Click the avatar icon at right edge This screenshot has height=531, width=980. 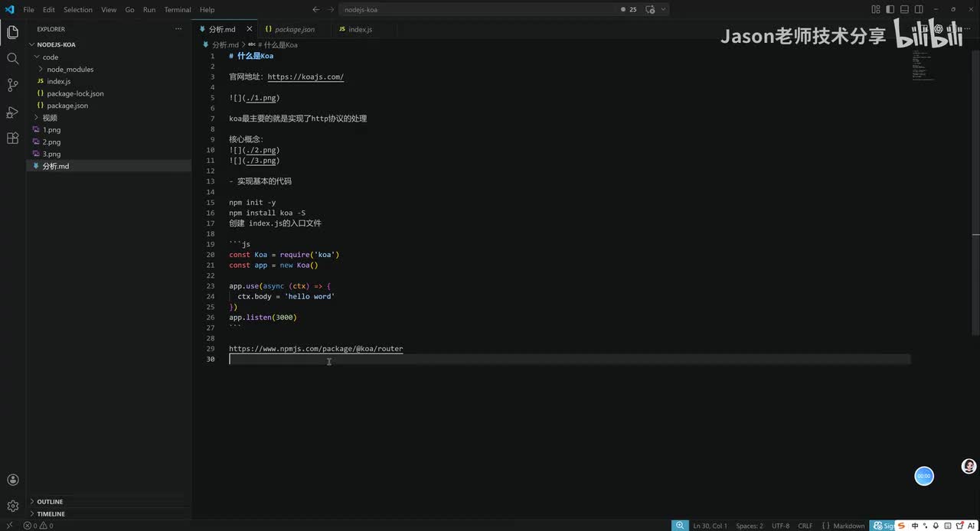coord(969,466)
